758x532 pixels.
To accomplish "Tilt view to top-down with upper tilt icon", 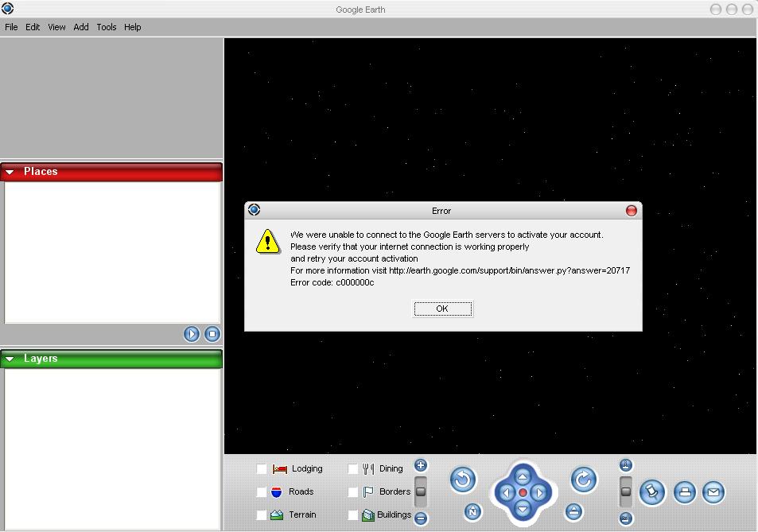I will 625,465.
